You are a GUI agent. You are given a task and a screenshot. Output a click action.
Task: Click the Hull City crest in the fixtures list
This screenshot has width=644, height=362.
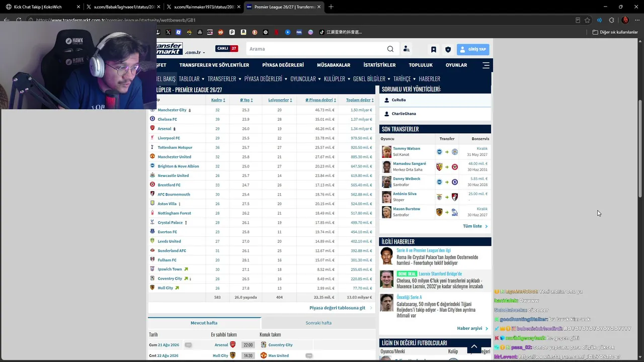click(x=232, y=355)
